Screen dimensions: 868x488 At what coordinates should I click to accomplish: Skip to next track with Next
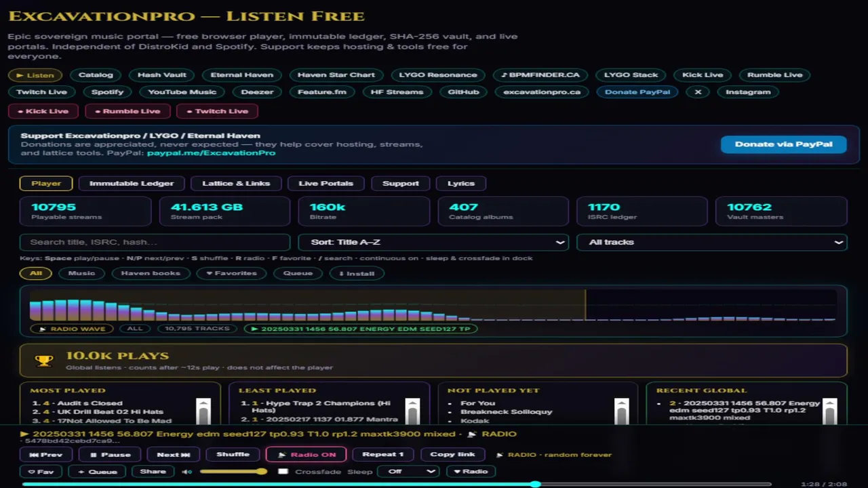[x=173, y=455]
